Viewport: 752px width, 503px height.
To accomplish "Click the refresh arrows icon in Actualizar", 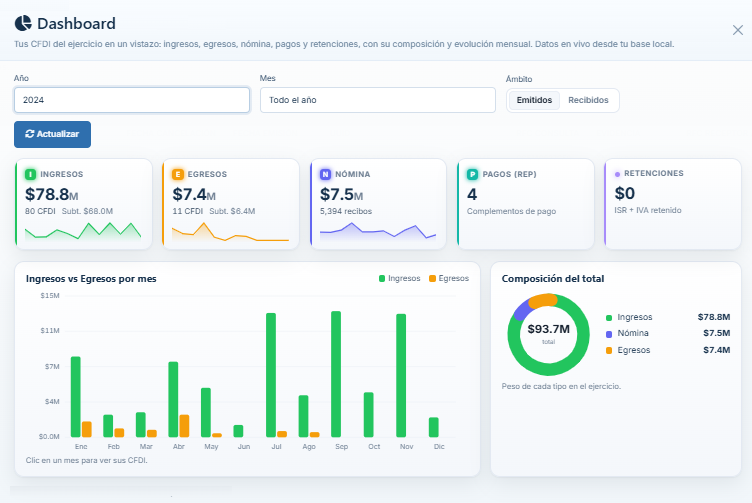I will pyautogui.click(x=30, y=134).
